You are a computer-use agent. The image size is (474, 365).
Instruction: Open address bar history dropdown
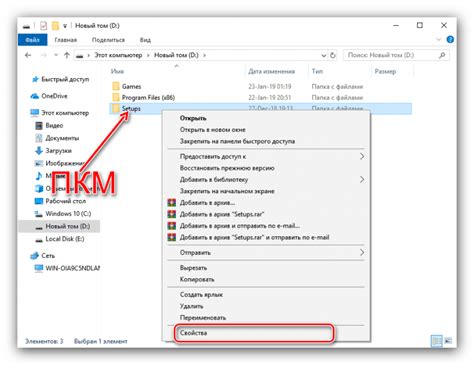tap(323, 55)
